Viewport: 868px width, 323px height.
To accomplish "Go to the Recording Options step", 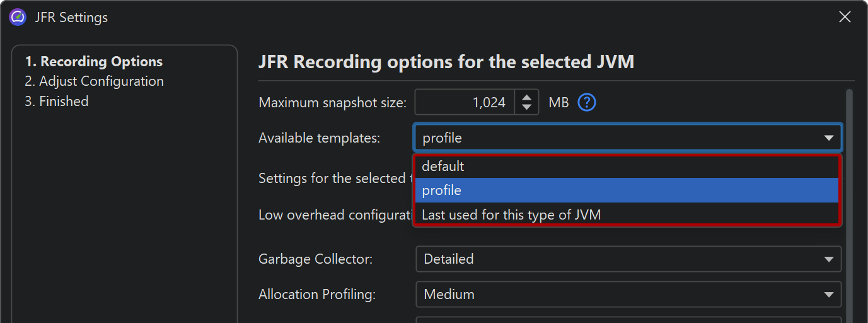I will 94,62.
